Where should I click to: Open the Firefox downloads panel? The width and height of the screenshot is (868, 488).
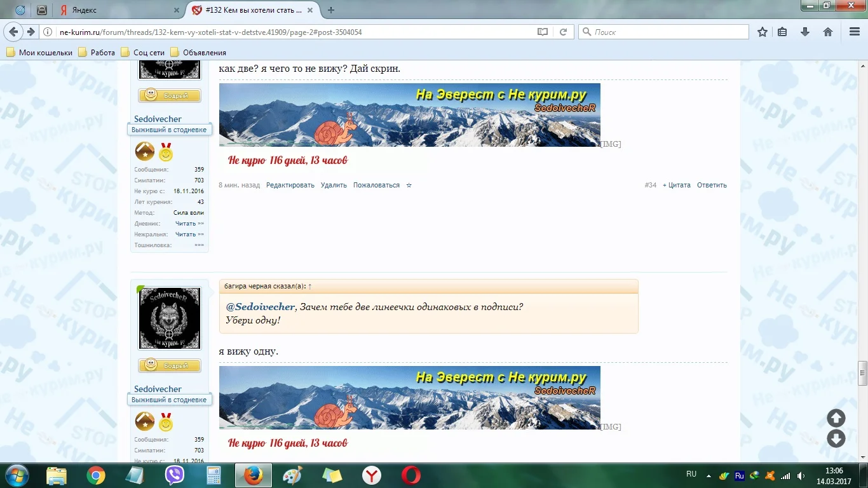point(805,32)
